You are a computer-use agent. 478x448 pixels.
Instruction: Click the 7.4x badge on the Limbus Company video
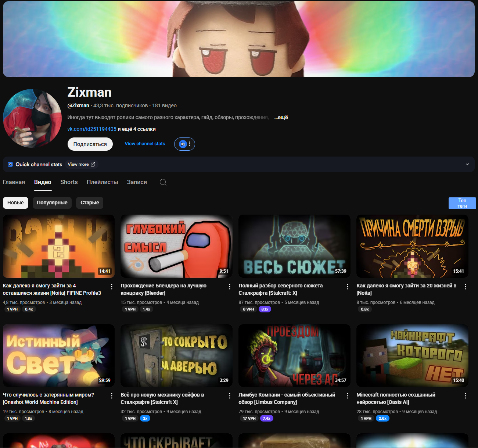coord(267,419)
